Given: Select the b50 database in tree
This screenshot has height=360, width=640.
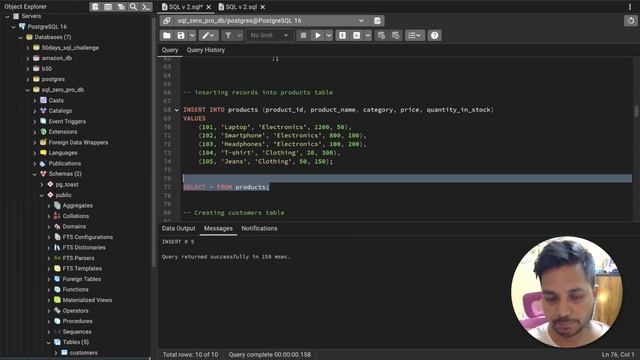Looking at the screenshot, I should (x=47, y=69).
